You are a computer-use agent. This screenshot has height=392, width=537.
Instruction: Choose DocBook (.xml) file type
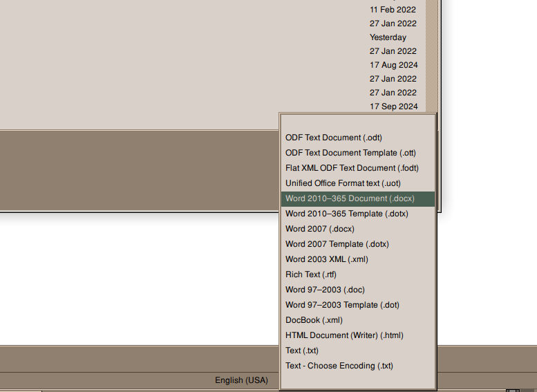358,320
